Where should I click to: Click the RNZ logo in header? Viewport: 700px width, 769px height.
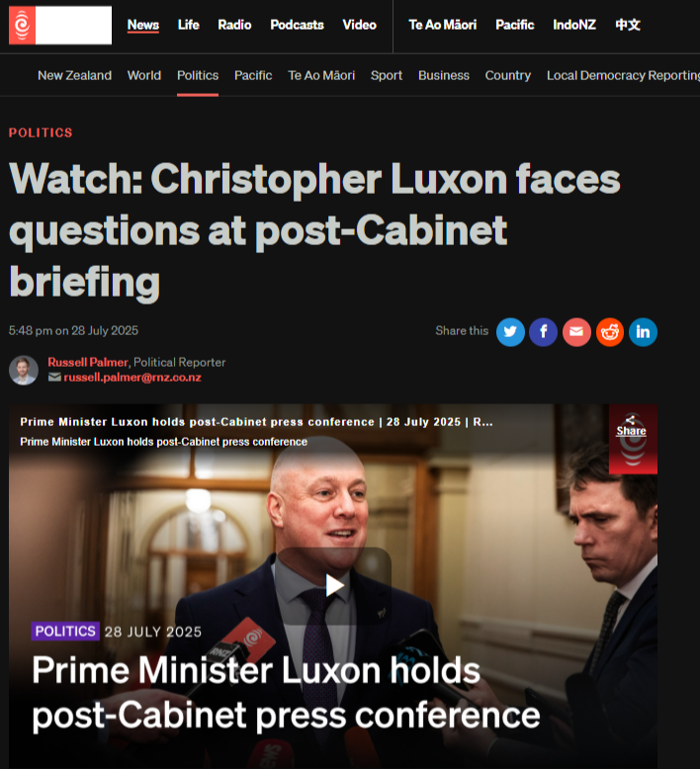click(x=60, y=26)
